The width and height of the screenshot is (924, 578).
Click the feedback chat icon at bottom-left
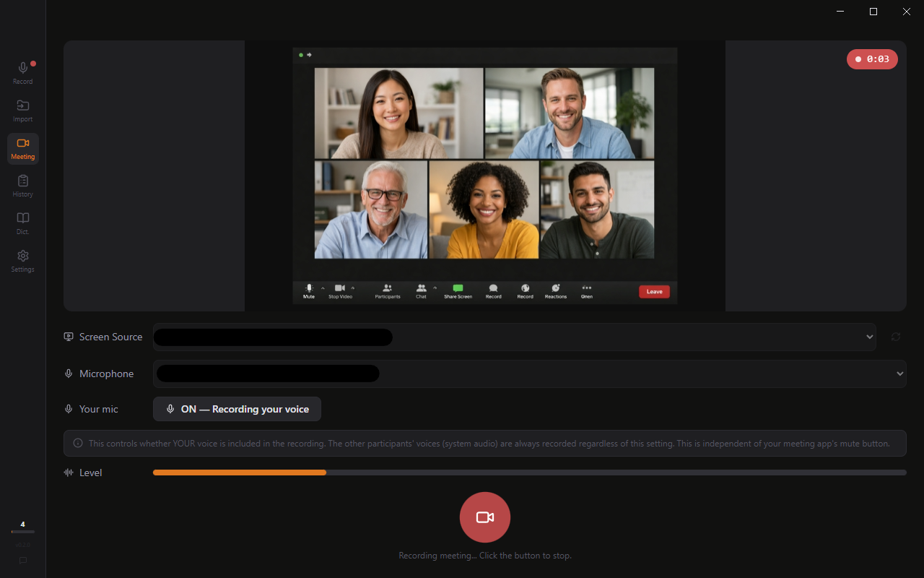coord(23,561)
